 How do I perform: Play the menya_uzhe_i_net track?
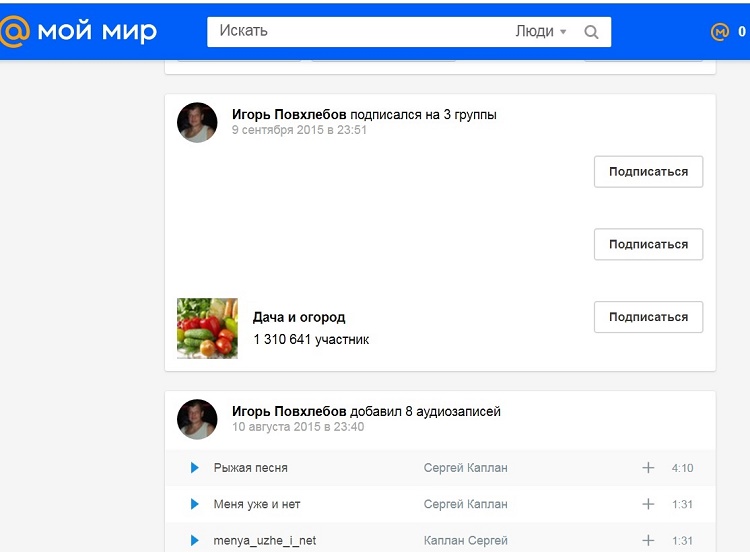pyautogui.click(x=195, y=541)
